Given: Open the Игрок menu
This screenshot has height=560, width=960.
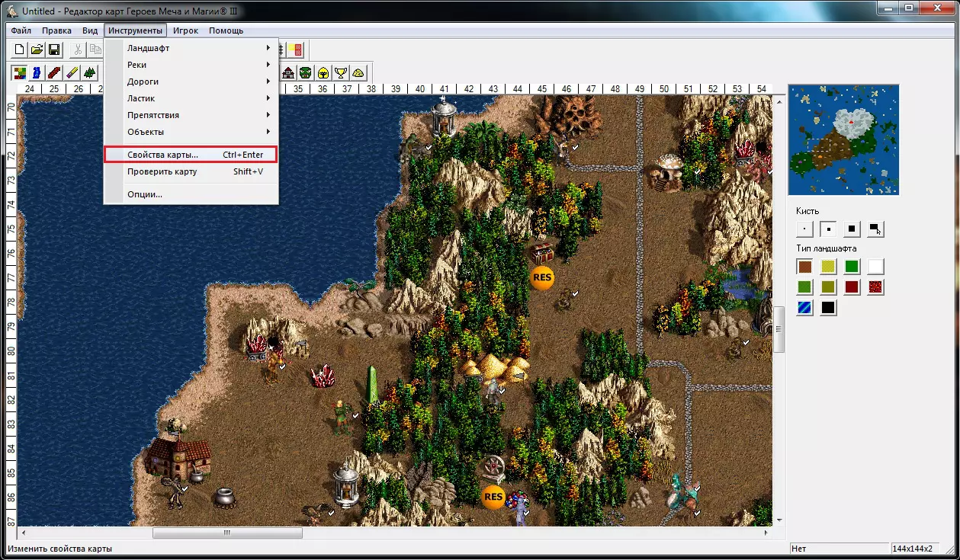Looking at the screenshot, I should tap(185, 30).
